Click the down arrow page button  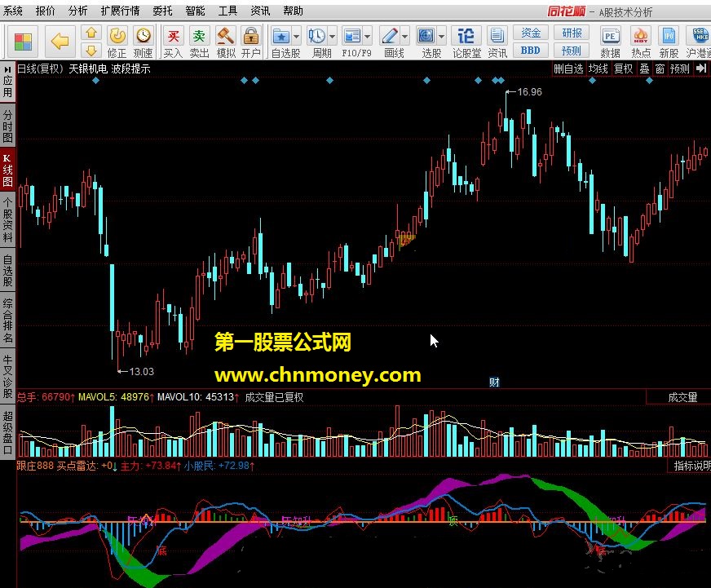(x=91, y=50)
